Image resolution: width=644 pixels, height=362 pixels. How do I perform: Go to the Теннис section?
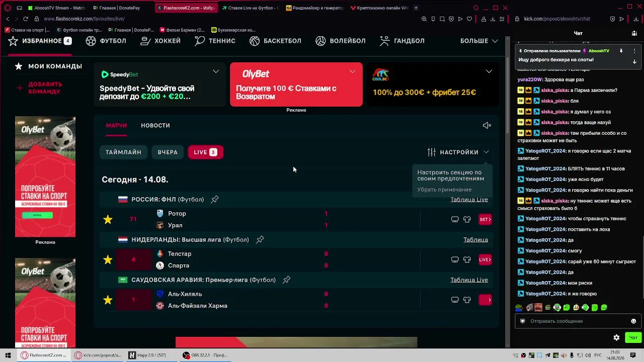(215, 41)
